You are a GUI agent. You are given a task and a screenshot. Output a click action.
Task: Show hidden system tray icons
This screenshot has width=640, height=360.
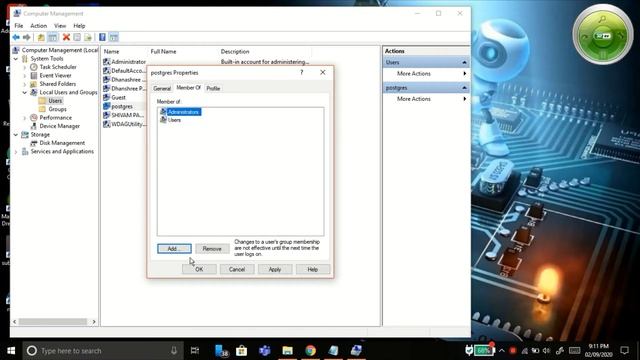pyautogui.click(x=502, y=351)
